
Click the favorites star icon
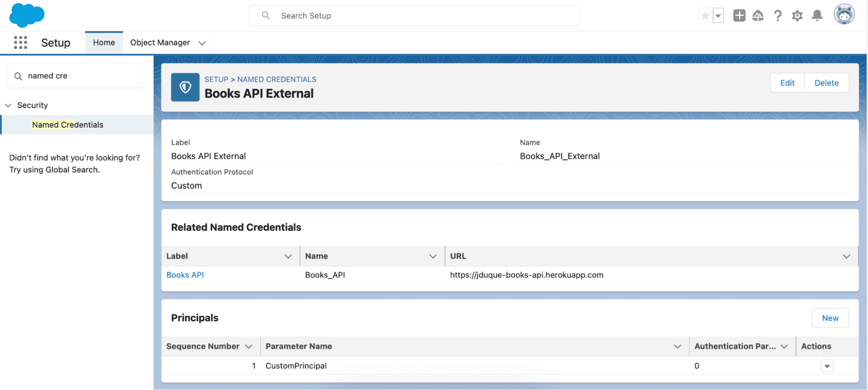(x=705, y=16)
